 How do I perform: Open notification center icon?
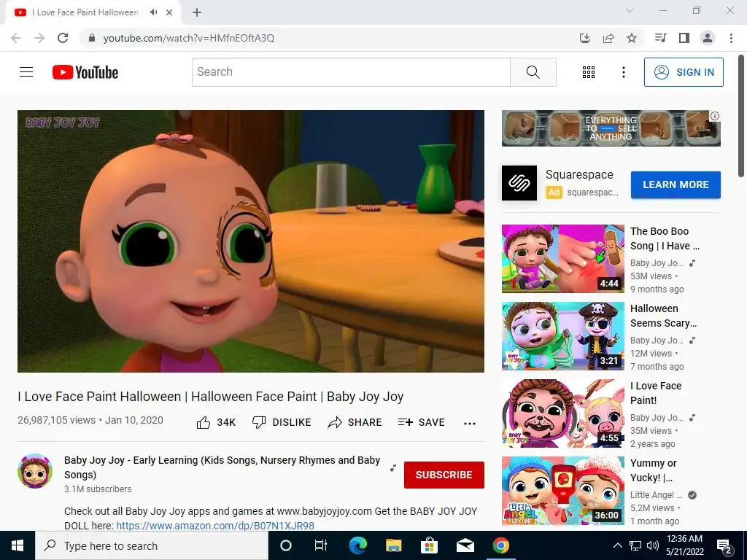724,546
